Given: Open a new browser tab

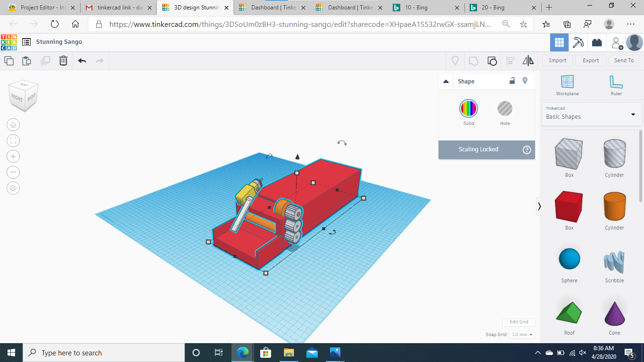Looking at the screenshot, I should [549, 8].
